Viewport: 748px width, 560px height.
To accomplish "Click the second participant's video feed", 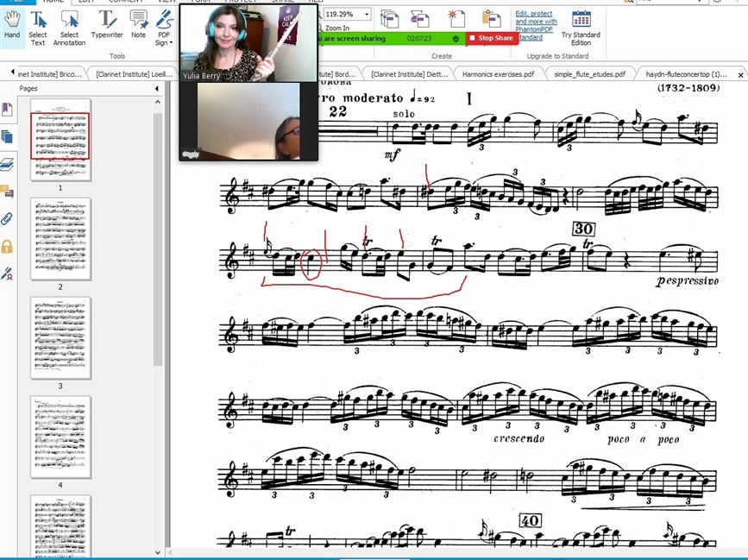I will [x=248, y=121].
